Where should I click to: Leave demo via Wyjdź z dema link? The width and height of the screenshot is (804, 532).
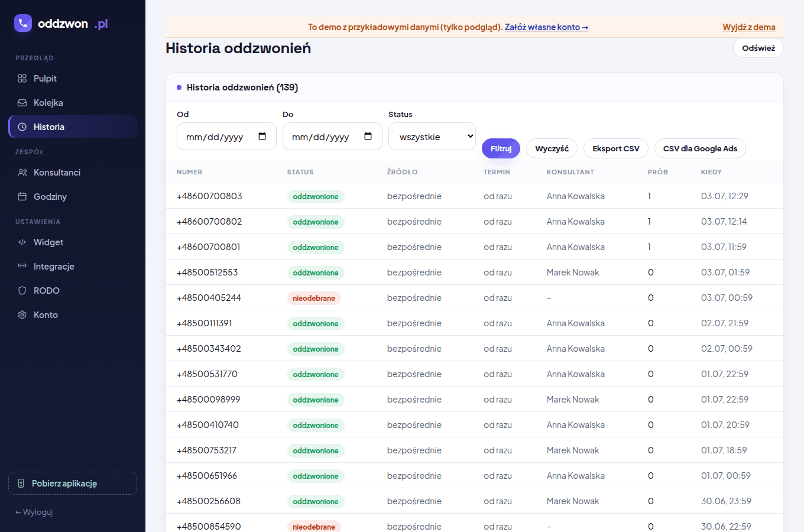(x=749, y=27)
